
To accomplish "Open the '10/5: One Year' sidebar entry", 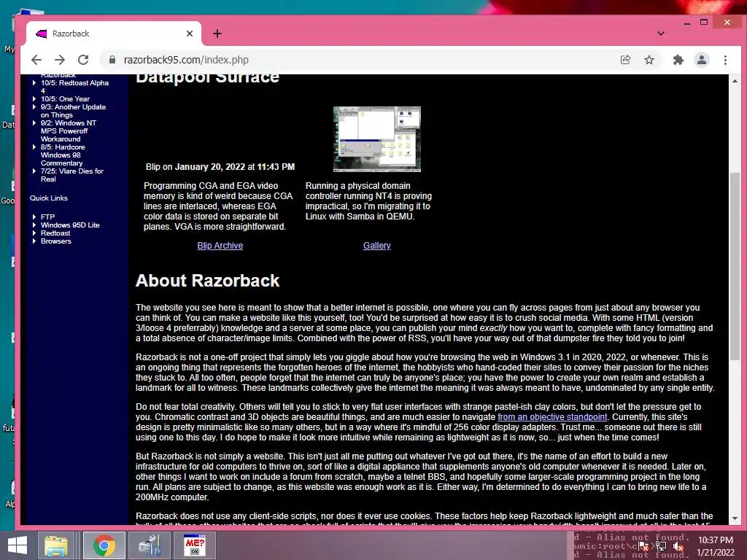I will [x=65, y=99].
